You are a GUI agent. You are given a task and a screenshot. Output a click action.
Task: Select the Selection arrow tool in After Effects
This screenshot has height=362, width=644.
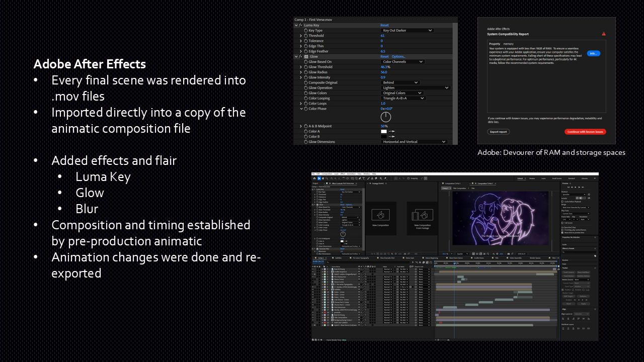[x=319, y=178]
